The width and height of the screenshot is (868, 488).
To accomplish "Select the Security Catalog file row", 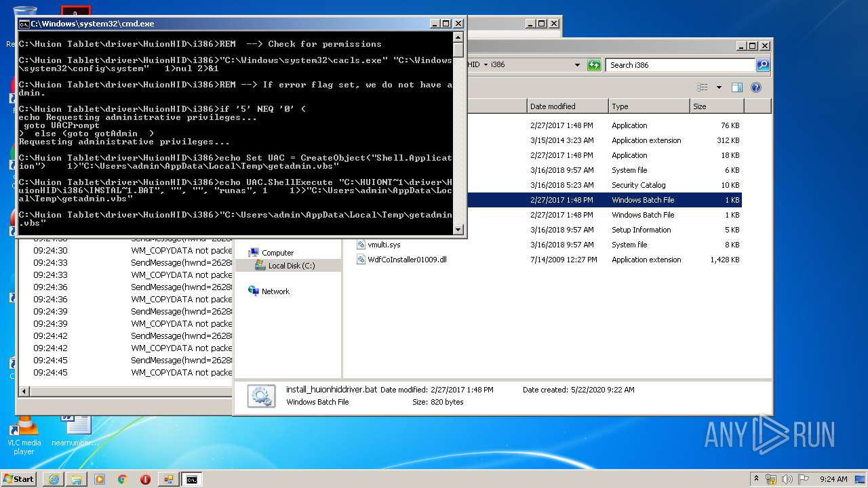I will click(x=604, y=185).
